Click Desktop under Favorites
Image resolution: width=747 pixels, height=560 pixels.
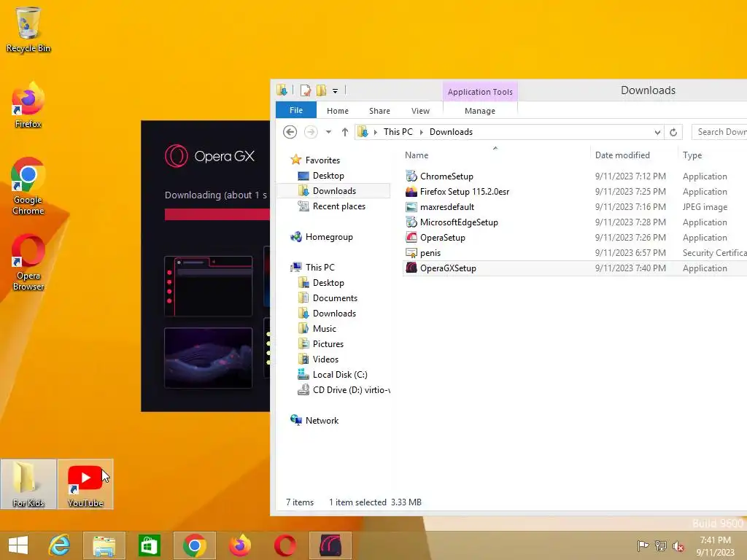click(328, 175)
